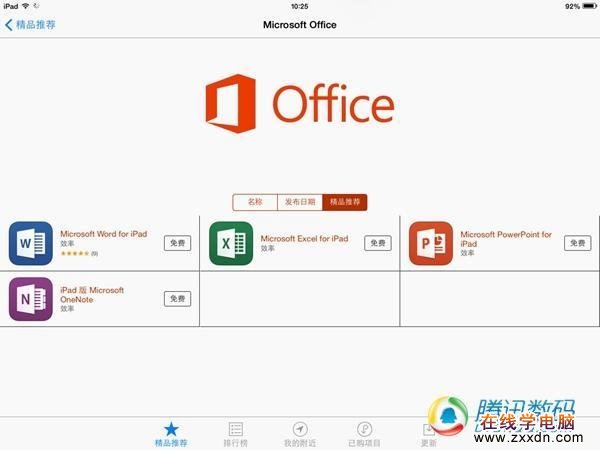Open the 我的附近 location tab

pos(300,435)
